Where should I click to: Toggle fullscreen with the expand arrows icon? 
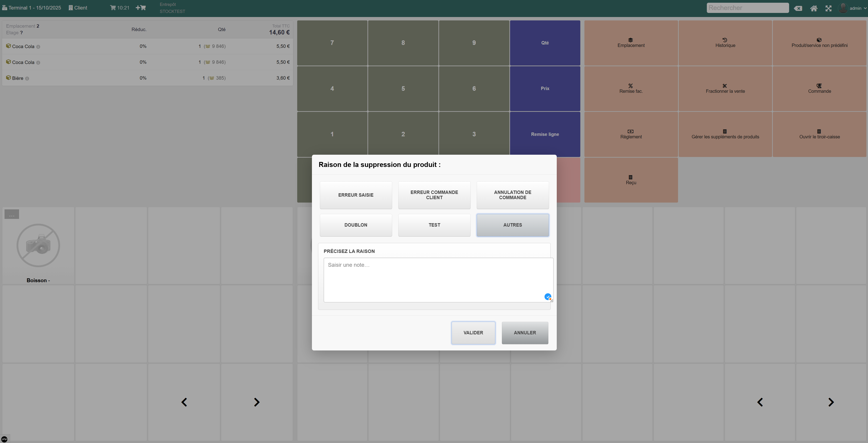tap(828, 8)
